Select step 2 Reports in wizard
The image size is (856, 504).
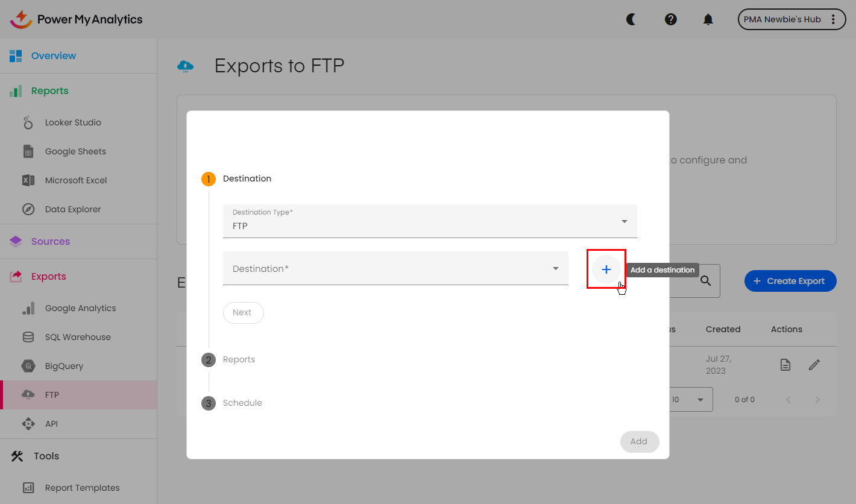(x=239, y=360)
